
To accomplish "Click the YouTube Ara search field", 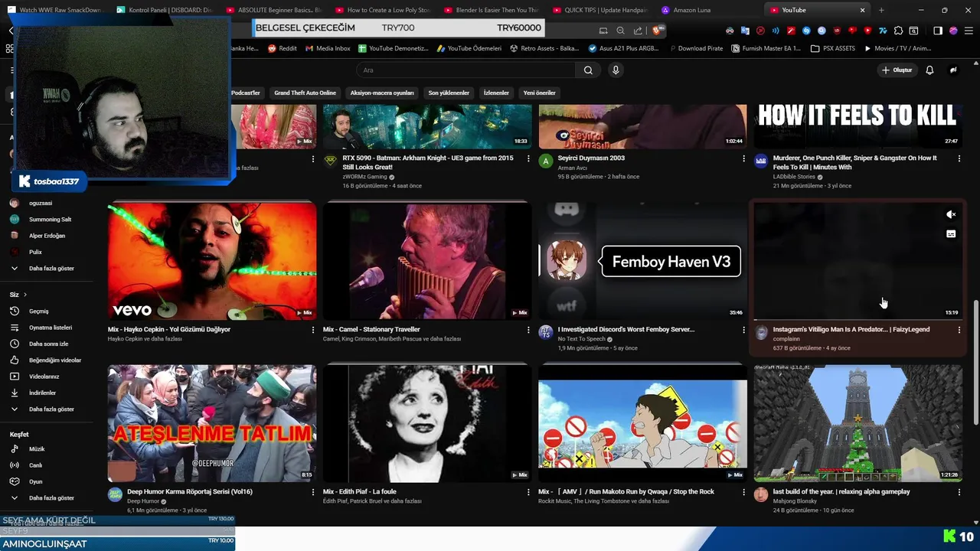I will (465, 70).
